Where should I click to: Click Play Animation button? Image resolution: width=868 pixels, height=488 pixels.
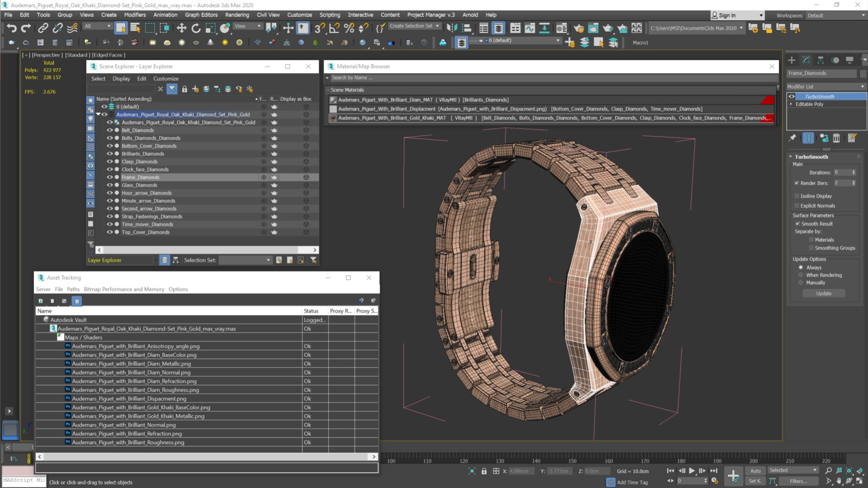click(x=692, y=471)
